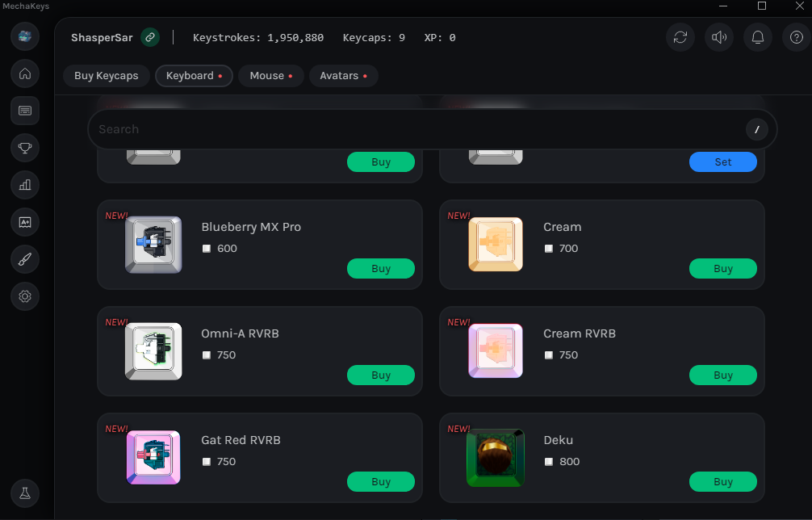Open the settings gear in sidebar
Image resolution: width=812 pixels, height=520 pixels.
tap(25, 296)
